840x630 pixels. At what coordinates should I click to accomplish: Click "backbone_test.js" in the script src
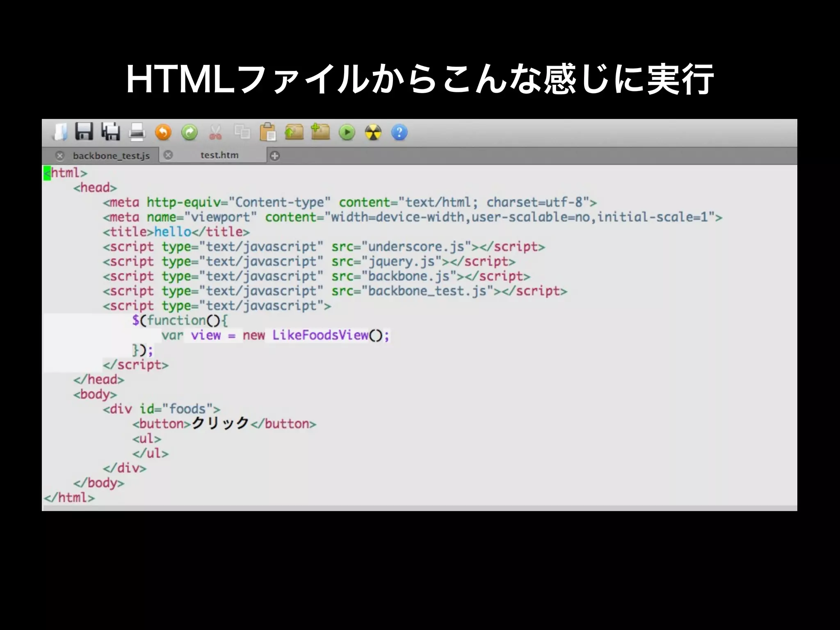(427, 291)
